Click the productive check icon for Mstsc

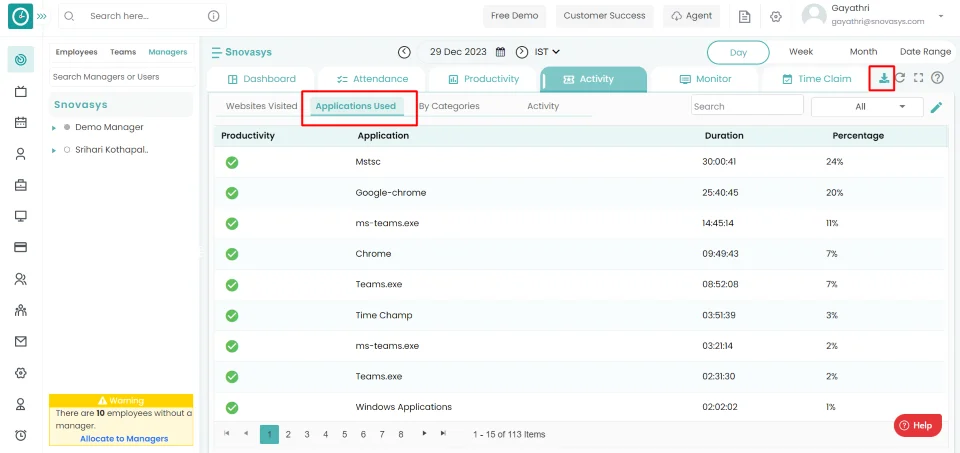232,162
